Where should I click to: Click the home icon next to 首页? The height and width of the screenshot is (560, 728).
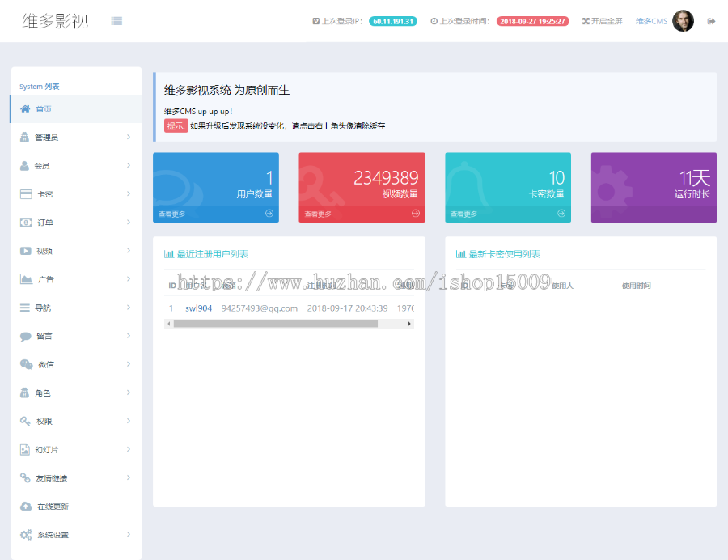coord(26,109)
